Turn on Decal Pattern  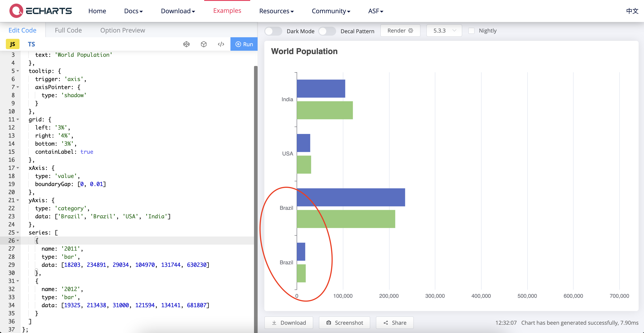(327, 31)
